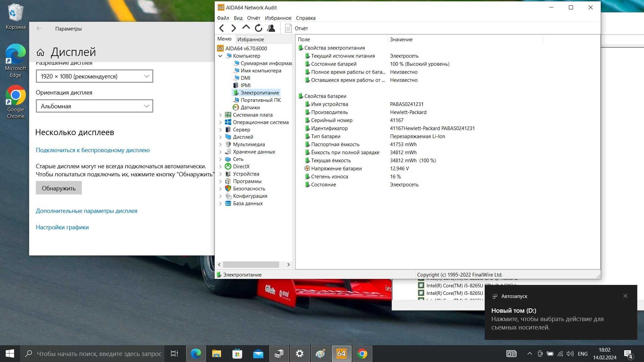Go back with AIDA64 back arrow
Viewport: 644px width, 362px height.
tap(221, 28)
